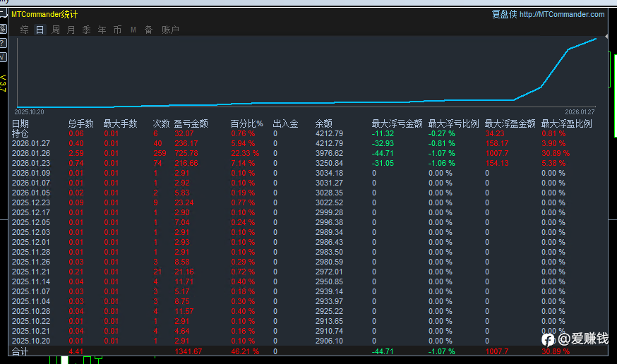Select the 2025.11.21 date row
The width and height of the screenshot is (617, 364).
tap(308, 272)
